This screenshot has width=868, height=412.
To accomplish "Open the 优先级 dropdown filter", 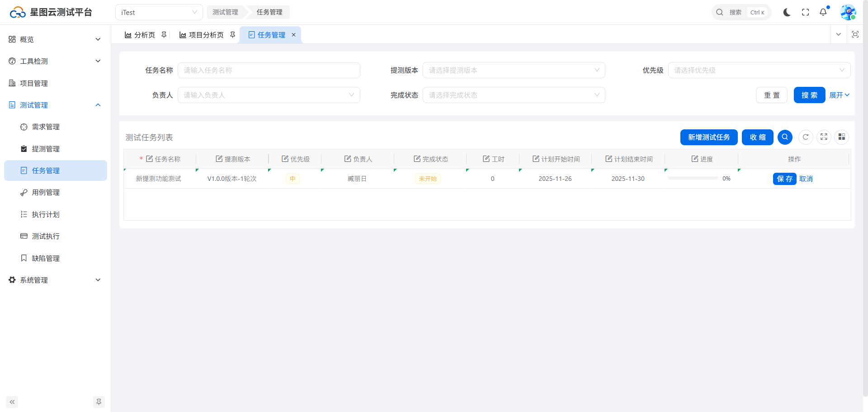I will [759, 70].
